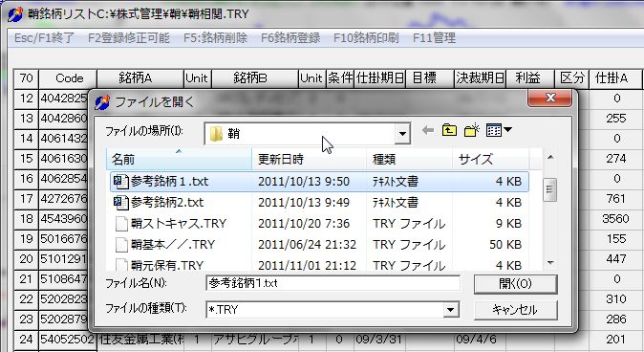Click the F2登録修正可能 menu item
The width and height of the screenshot is (644, 352).
tap(129, 38)
